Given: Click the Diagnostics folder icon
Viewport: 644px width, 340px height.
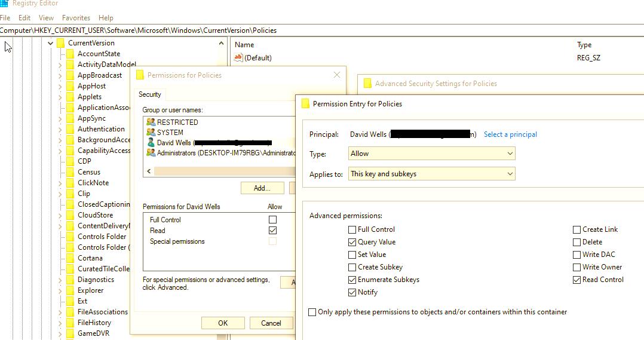Looking at the screenshot, I should coord(70,280).
